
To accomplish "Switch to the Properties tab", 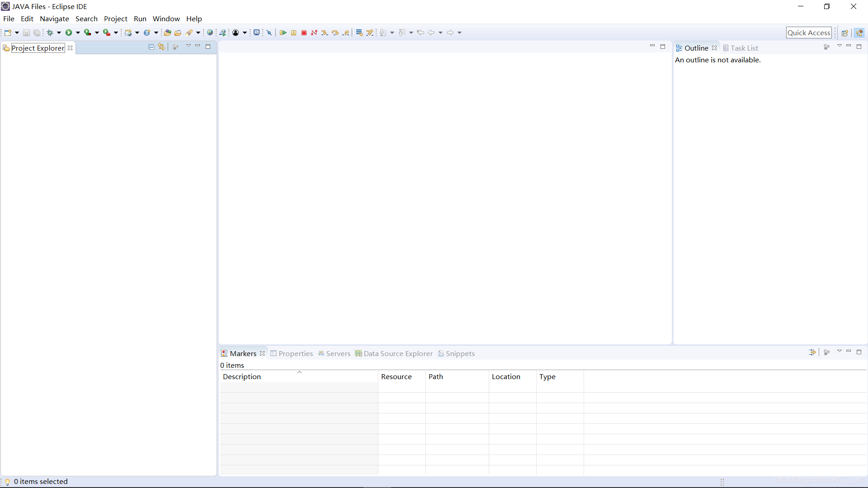I will 292,353.
